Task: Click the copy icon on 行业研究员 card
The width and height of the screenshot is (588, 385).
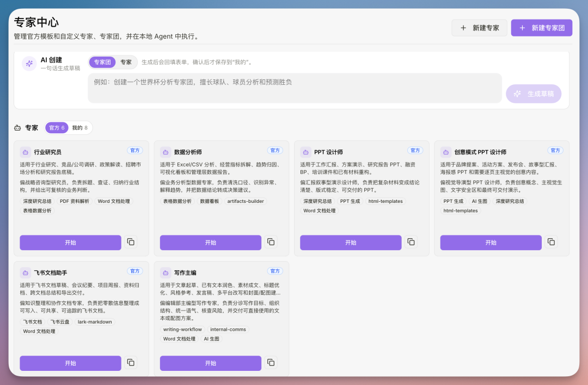Action: click(x=131, y=242)
